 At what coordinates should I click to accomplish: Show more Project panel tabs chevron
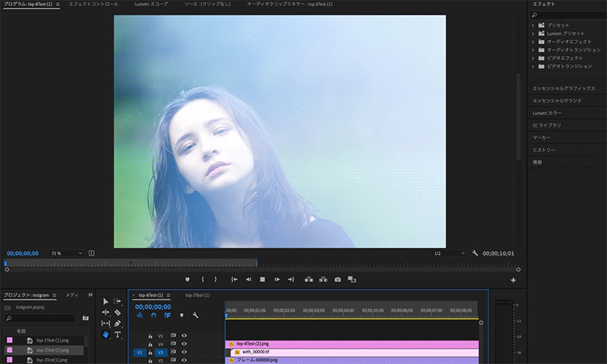[90, 295]
